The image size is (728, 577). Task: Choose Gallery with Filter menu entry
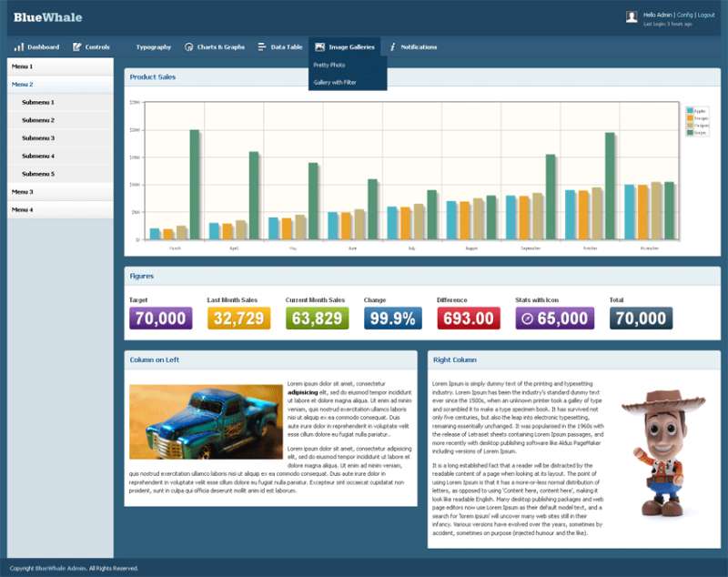point(335,83)
